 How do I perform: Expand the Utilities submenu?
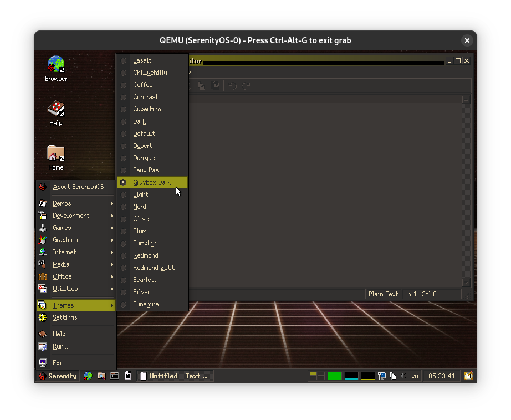tap(76, 289)
